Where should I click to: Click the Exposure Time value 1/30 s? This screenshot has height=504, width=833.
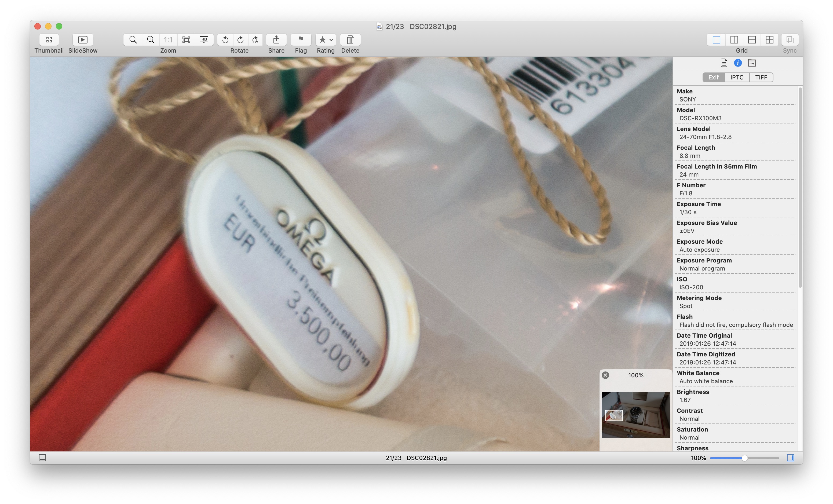688,212
